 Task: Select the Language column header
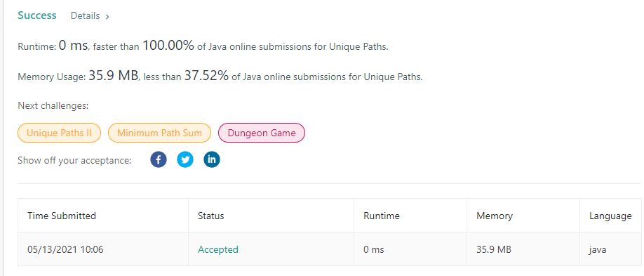point(610,216)
